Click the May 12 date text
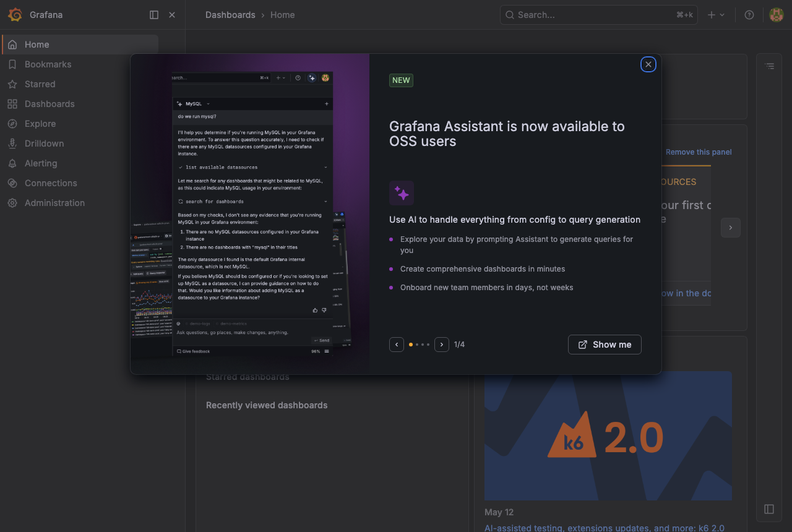This screenshot has width=792, height=532. tap(499, 512)
